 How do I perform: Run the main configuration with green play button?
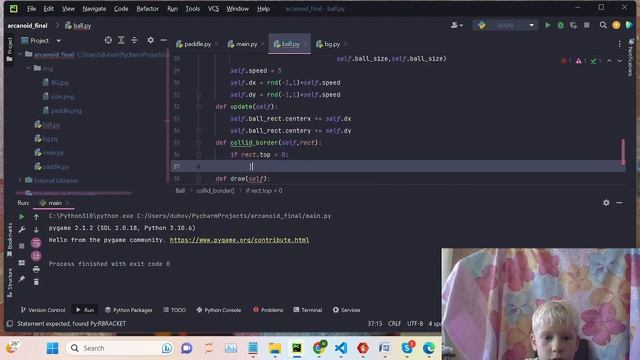[548, 25]
